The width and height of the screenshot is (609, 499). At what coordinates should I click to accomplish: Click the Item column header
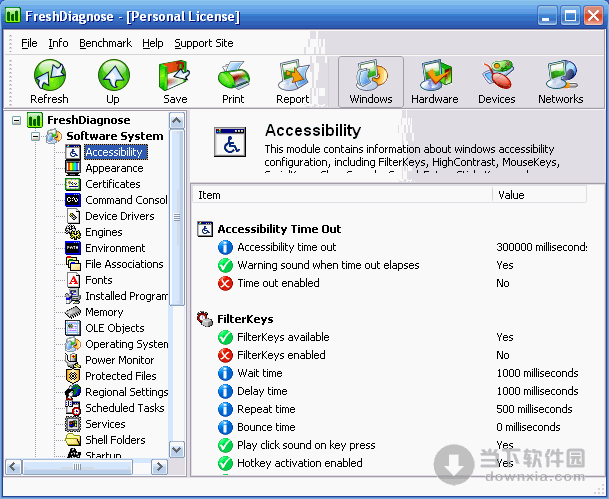(x=343, y=195)
